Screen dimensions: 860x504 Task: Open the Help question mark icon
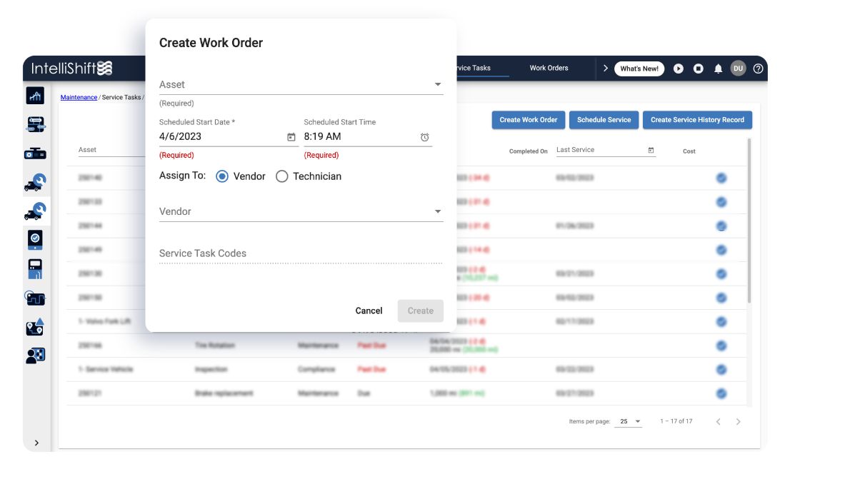(x=758, y=68)
